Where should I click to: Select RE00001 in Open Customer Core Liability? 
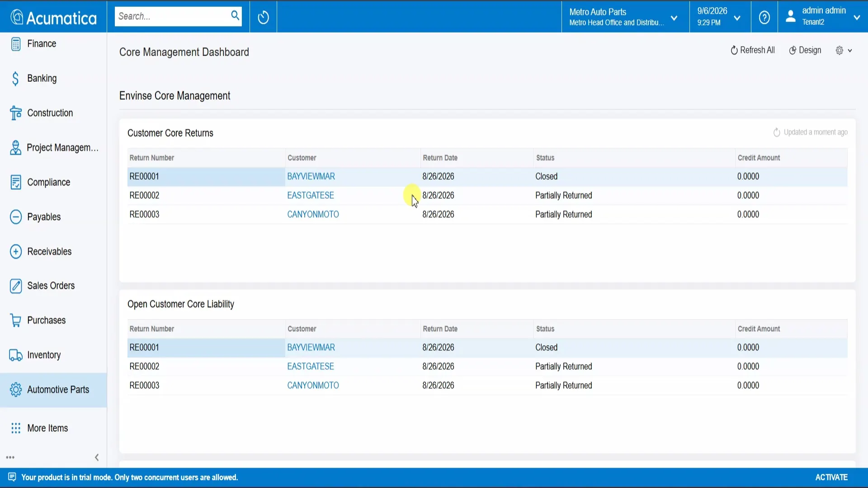point(487,347)
